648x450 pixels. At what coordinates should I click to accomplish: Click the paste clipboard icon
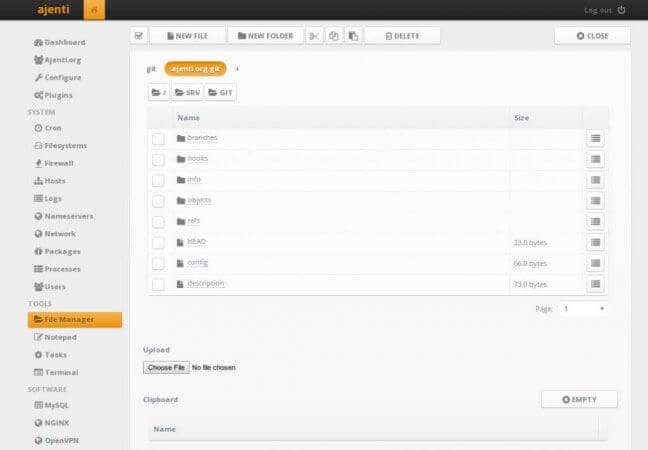pyautogui.click(x=353, y=36)
